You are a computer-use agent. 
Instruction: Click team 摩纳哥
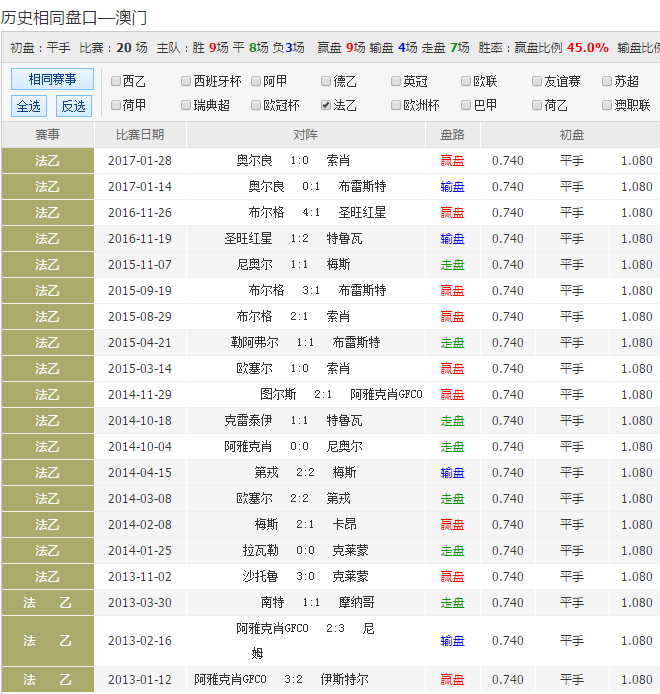click(356, 602)
